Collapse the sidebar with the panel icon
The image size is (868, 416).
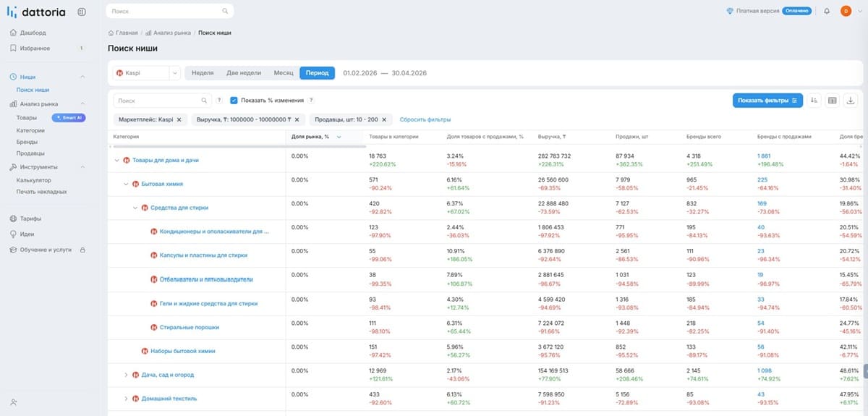tap(82, 12)
